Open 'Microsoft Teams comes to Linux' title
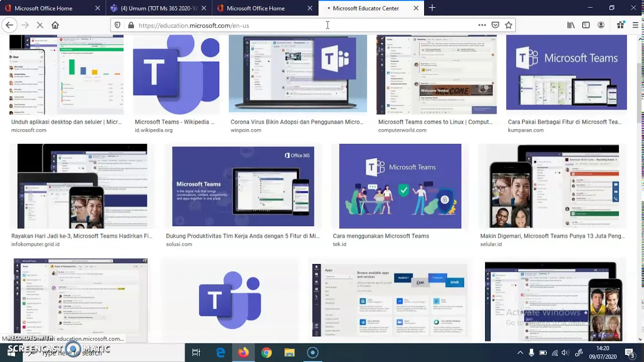This screenshot has width=644, height=362. [435, 122]
